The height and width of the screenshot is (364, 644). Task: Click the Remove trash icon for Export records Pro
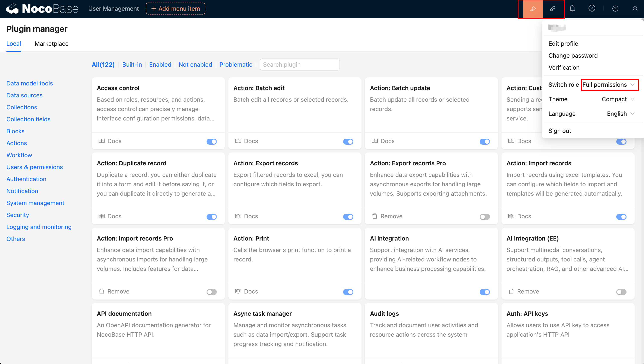click(x=374, y=216)
